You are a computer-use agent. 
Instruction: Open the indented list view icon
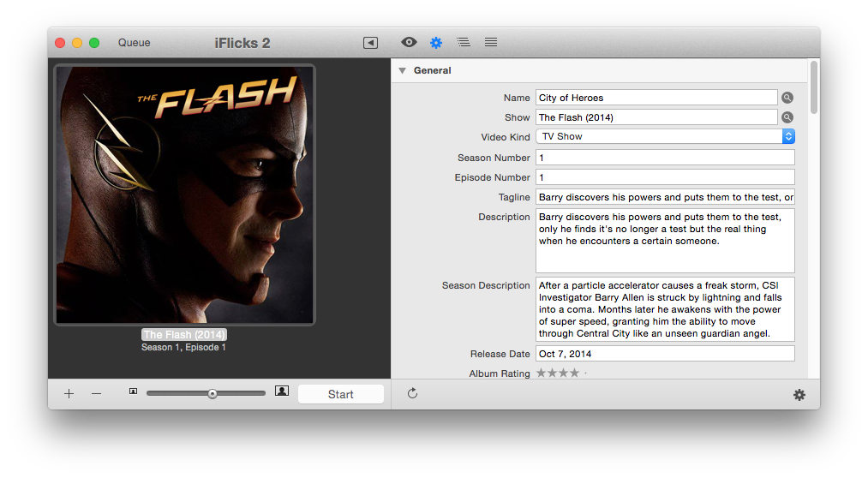(464, 42)
